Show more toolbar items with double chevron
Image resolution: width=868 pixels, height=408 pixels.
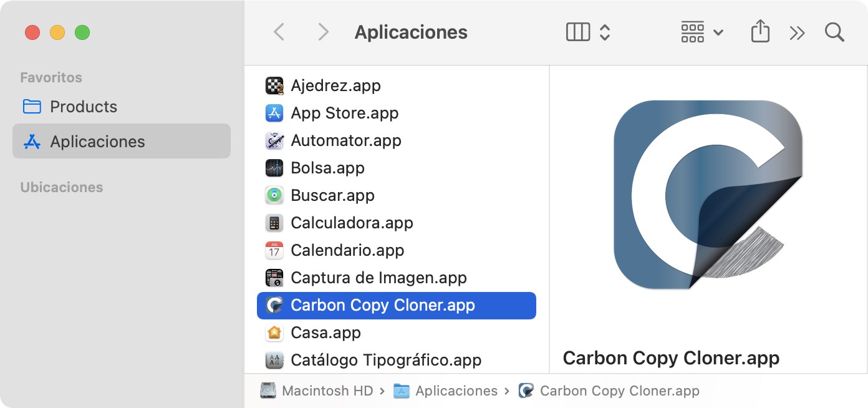click(x=797, y=32)
